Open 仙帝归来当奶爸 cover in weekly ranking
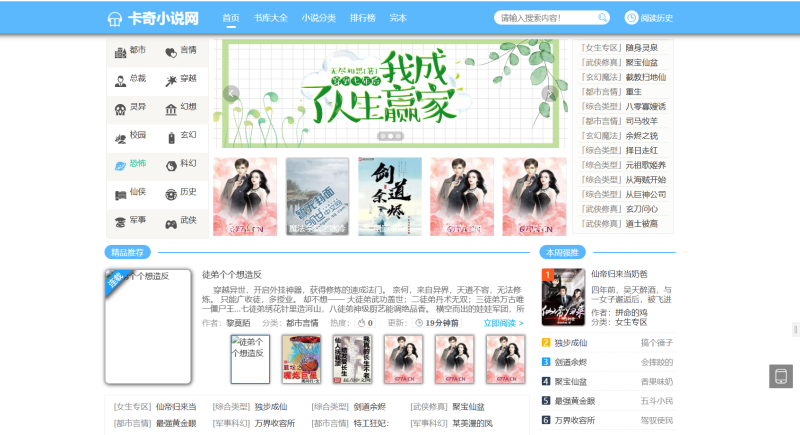Image resolution: width=800 pixels, height=435 pixels. (563, 297)
